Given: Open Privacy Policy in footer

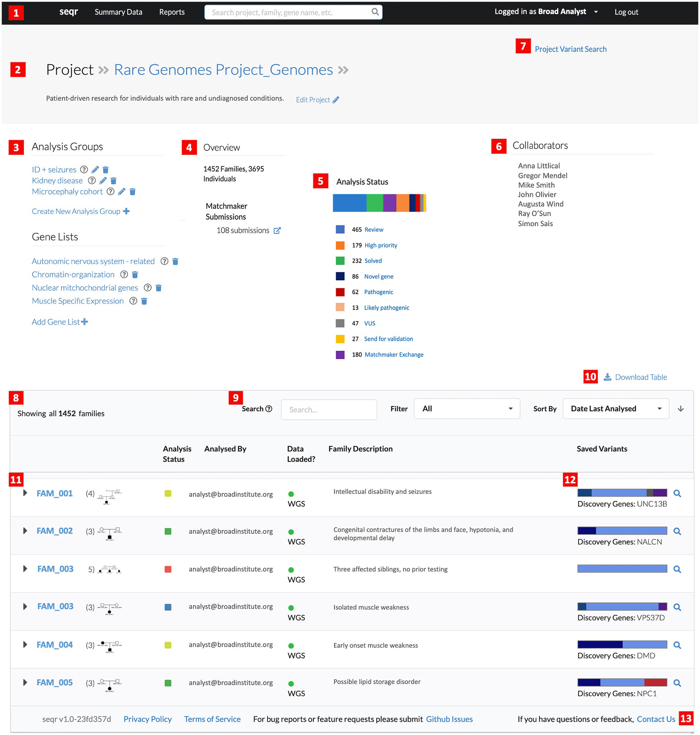Looking at the screenshot, I should 147,719.
